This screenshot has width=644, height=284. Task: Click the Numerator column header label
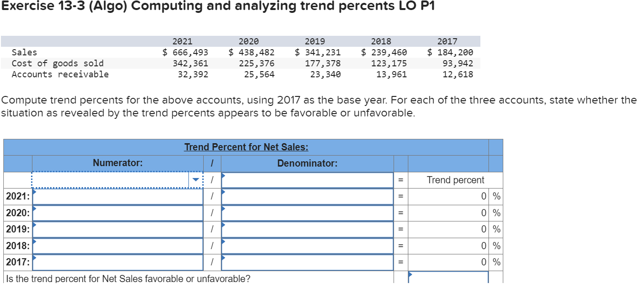(x=116, y=163)
